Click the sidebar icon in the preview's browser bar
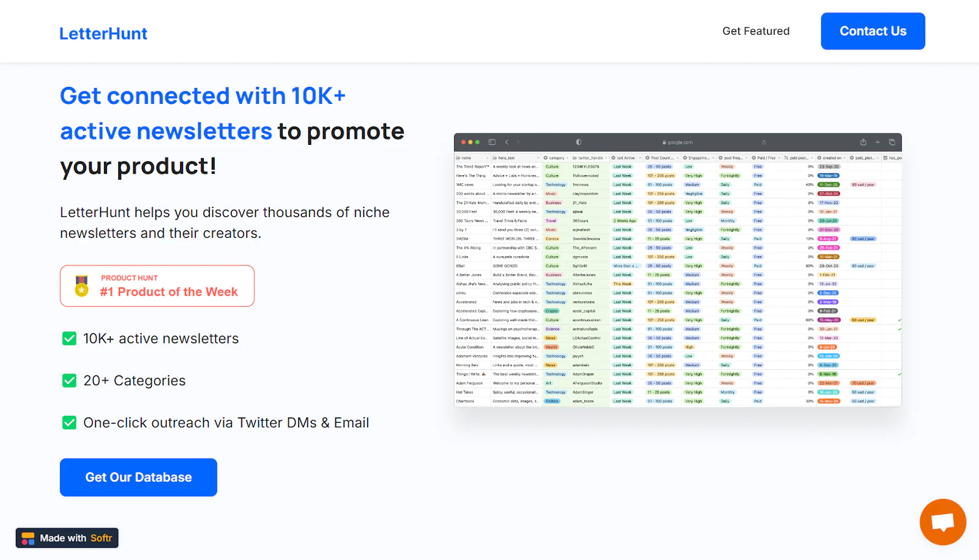 (492, 142)
